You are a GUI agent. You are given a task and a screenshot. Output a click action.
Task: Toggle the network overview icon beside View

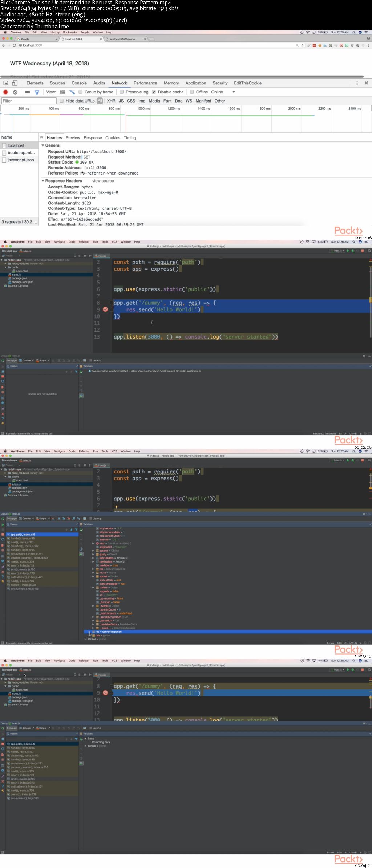(x=72, y=92)
